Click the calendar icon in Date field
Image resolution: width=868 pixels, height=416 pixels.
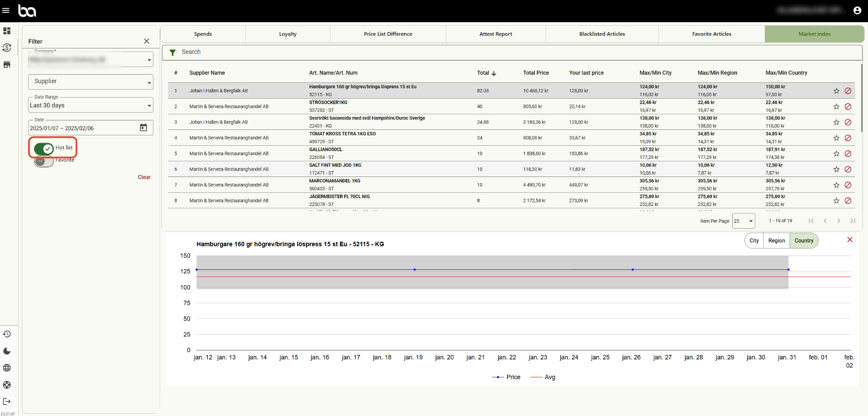143,128
